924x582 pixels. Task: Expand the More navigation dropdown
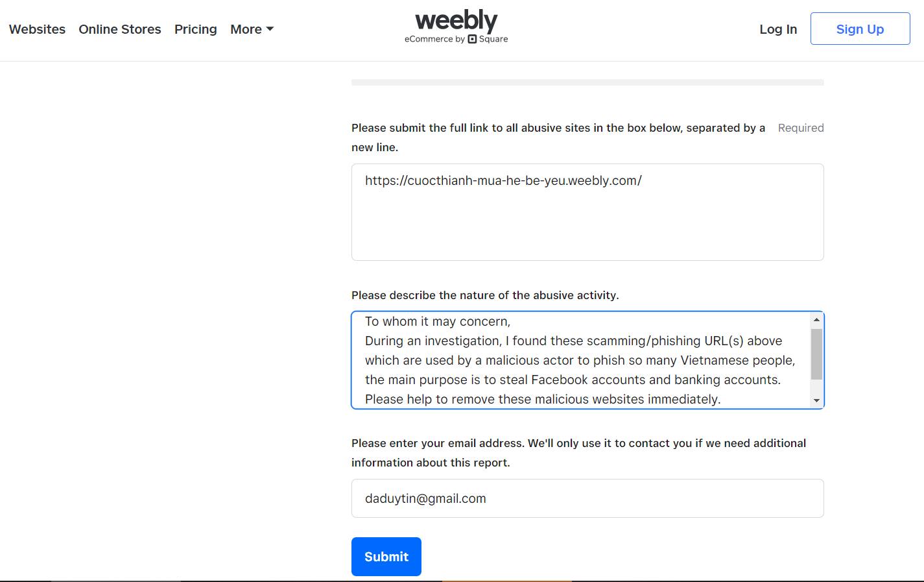tap(252, 29)
